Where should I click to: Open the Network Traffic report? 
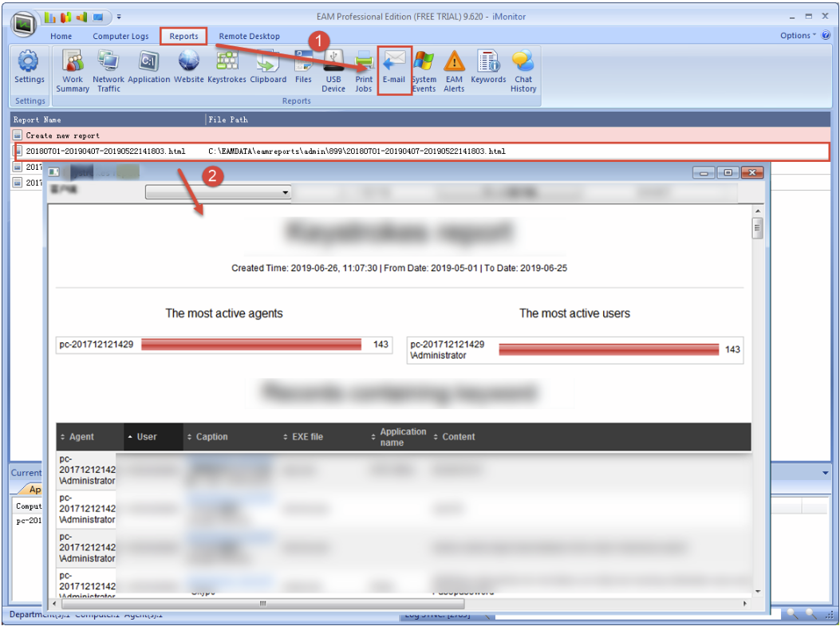click(108, 70)
